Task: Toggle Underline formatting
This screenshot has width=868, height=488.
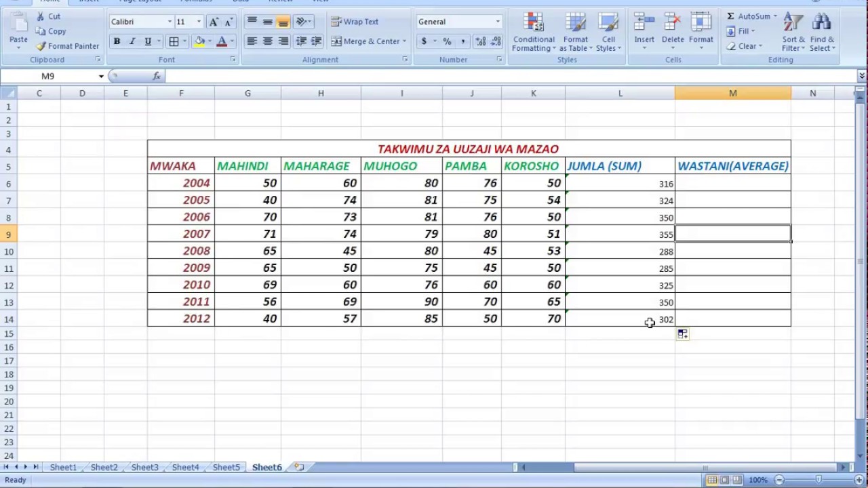Action: coord(148,41)
